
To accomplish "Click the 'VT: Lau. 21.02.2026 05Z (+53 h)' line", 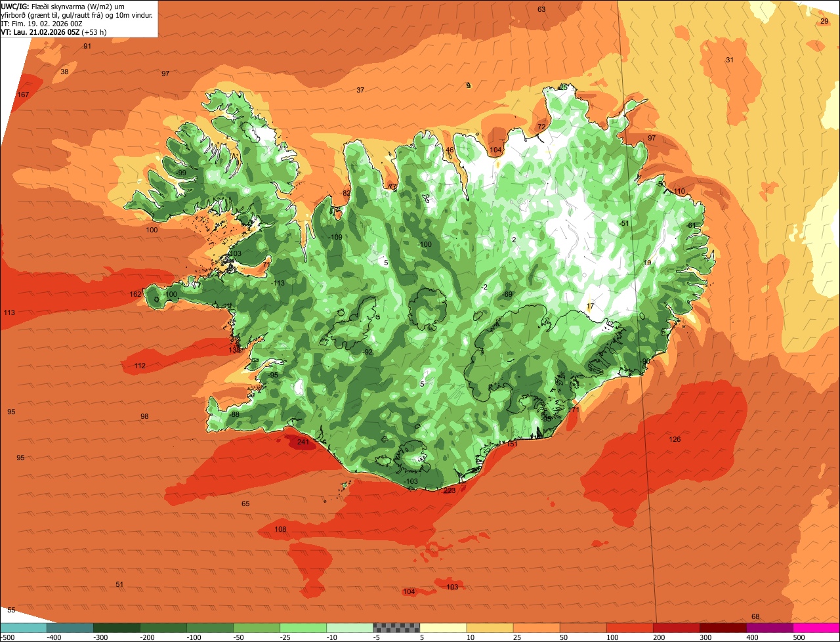I will (x=54, y=32).
